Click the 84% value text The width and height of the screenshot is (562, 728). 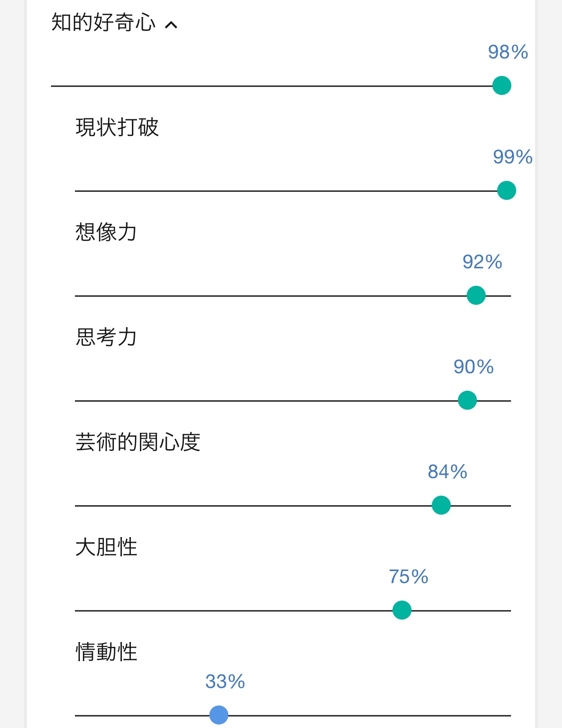[448, 472]
